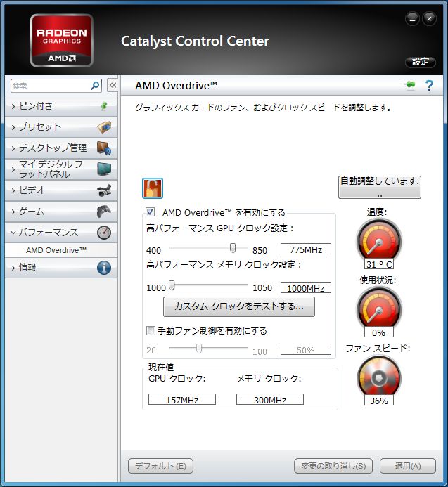Click the fan speed slider thumb
The image size is (448, 487).
click(x=199, y=349)
